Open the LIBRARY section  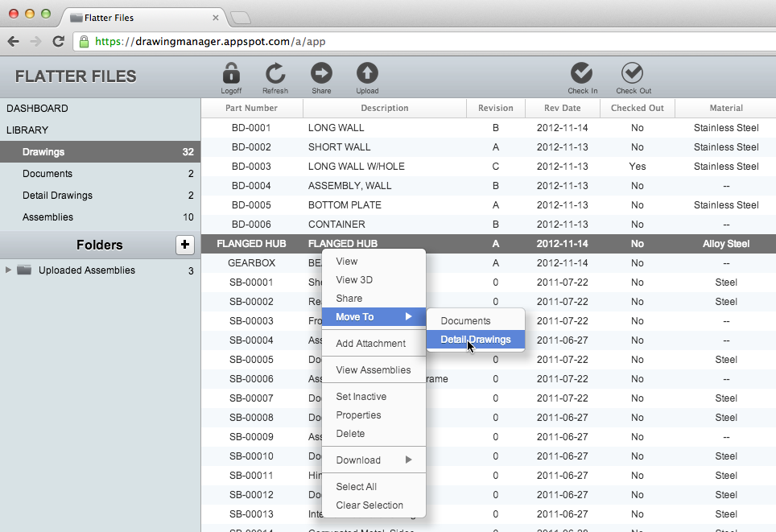point(27,130)
